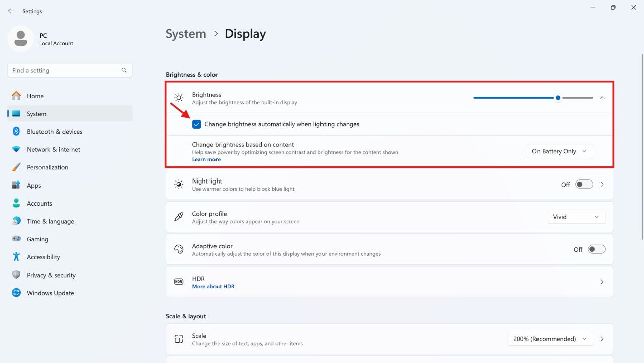The height and width of the screenshot is (363, 644).
Task: Collapse the Brightness section chevron
Action: coord(602,98)
